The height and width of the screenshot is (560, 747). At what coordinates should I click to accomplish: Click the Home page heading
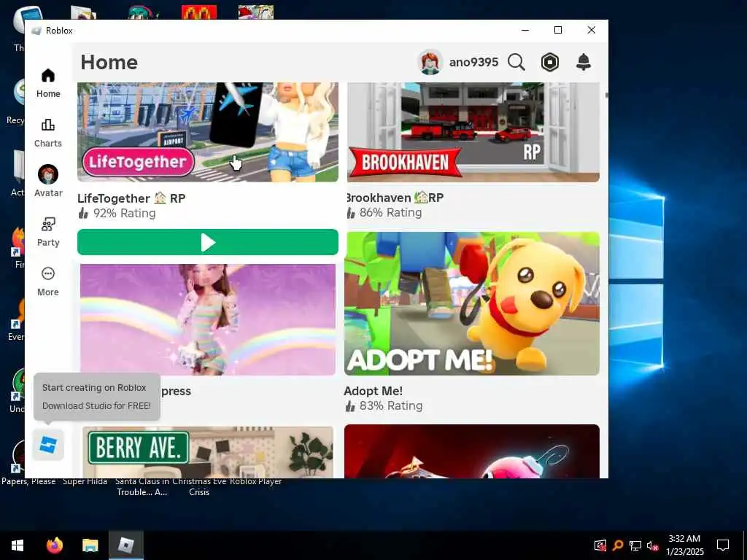pos(109,63)
